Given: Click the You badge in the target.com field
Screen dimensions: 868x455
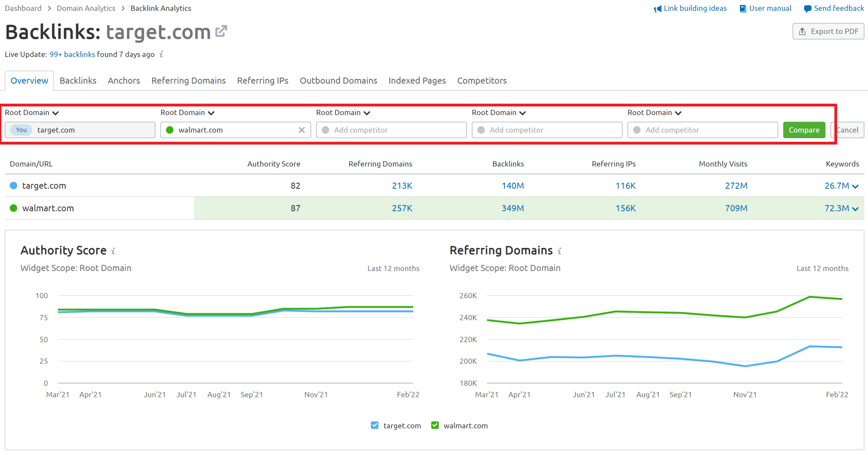Looking at the screenshot, I should (x=21, y=130).
